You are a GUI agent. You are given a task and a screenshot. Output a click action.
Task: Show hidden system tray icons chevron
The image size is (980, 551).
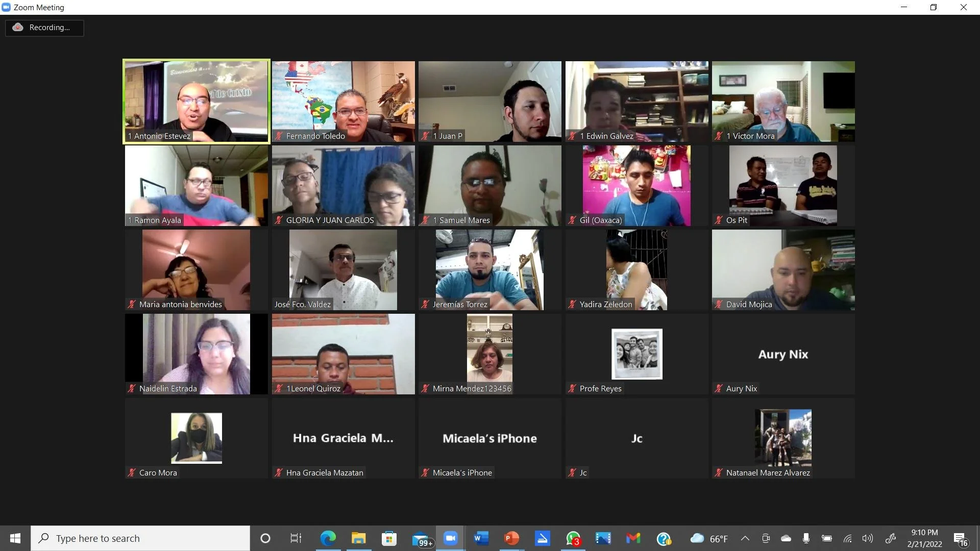745,538
